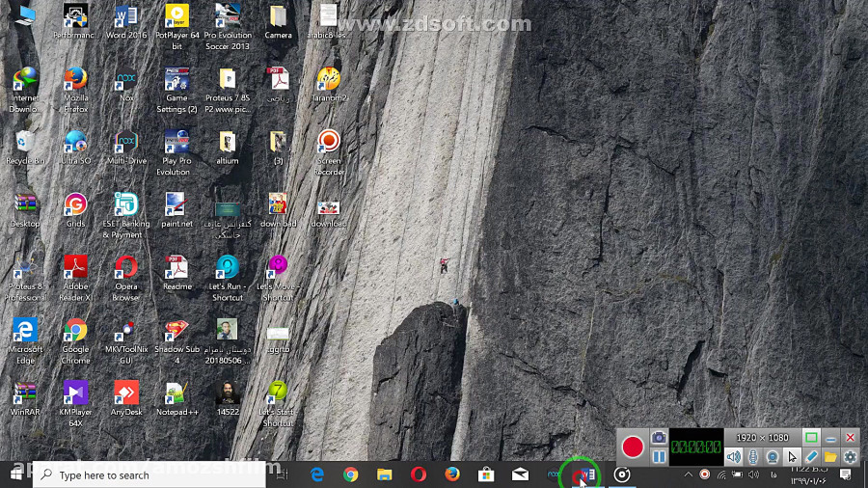The image size is (868, 488).
Task: Select the Multi-Drive Nox shortcut
Action: click(126, 148)
